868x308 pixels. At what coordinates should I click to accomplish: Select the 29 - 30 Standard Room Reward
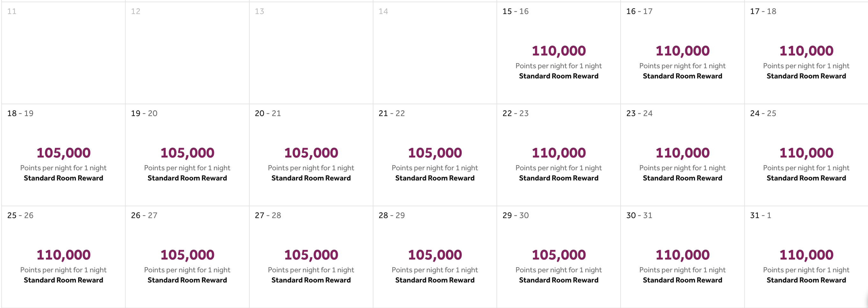tap(558, 280)
